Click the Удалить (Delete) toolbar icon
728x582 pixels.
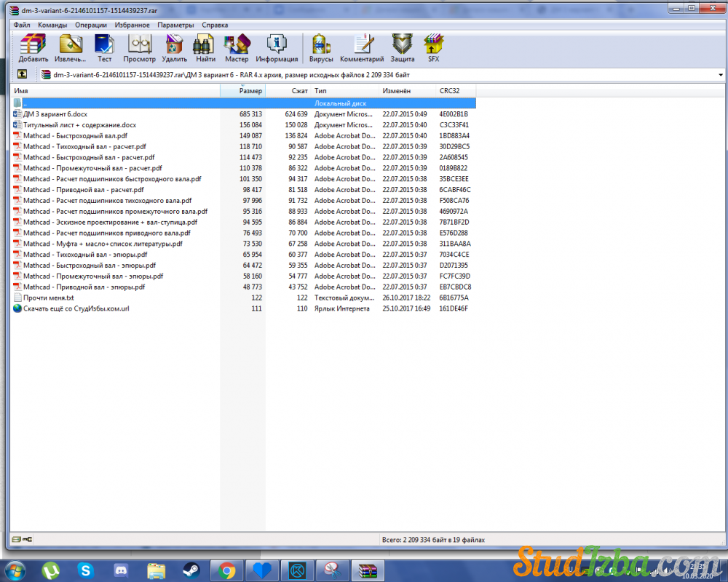pos(174,48)
